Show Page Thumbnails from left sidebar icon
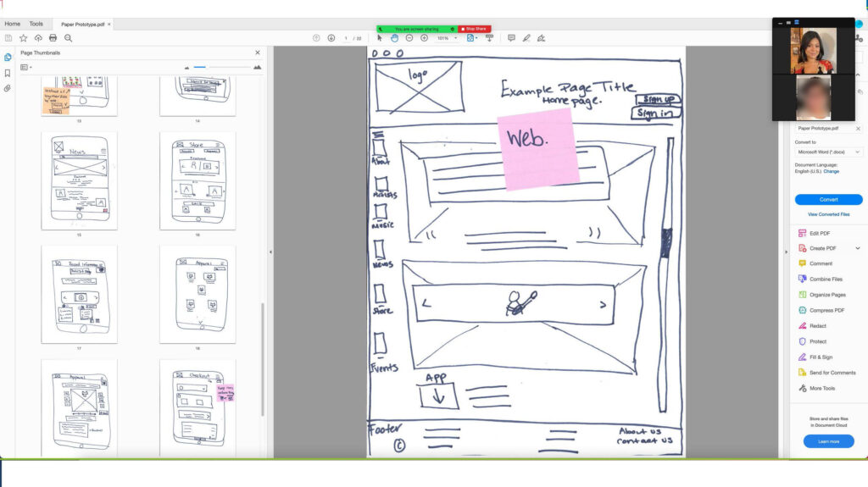This screenshot has height=487, width=868. point(8,58)
